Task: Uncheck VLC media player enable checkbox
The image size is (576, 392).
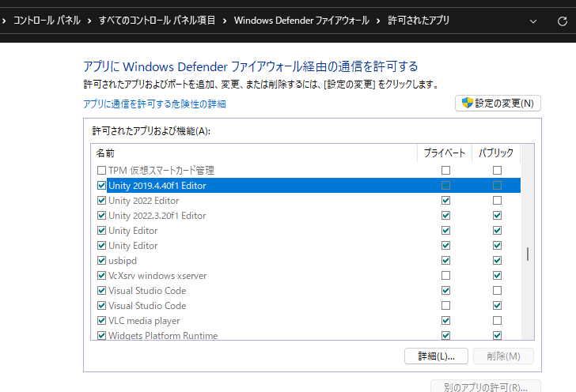Action: [101, 320]
